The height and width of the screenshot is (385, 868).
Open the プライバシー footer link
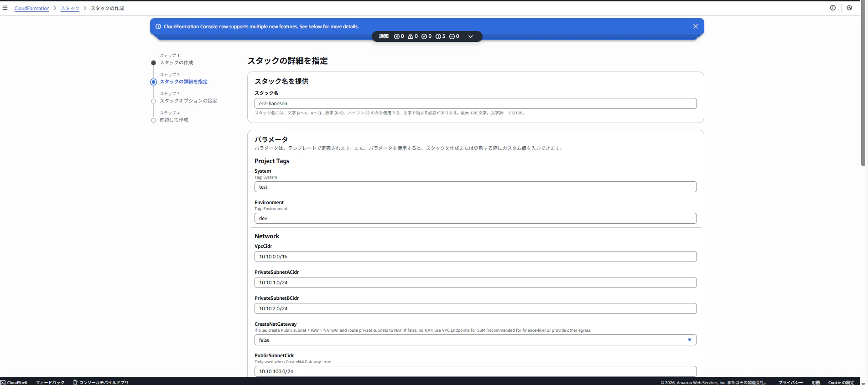point(790,382)
